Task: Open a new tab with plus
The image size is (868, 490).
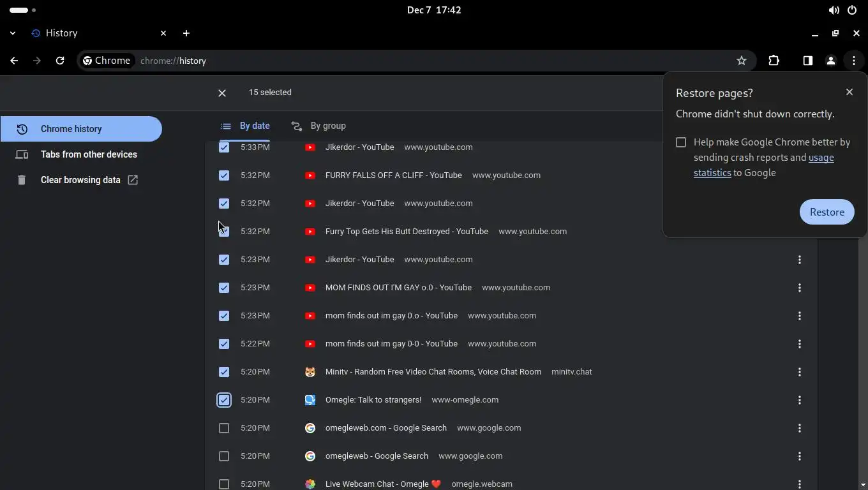Action: coord(186,33)
